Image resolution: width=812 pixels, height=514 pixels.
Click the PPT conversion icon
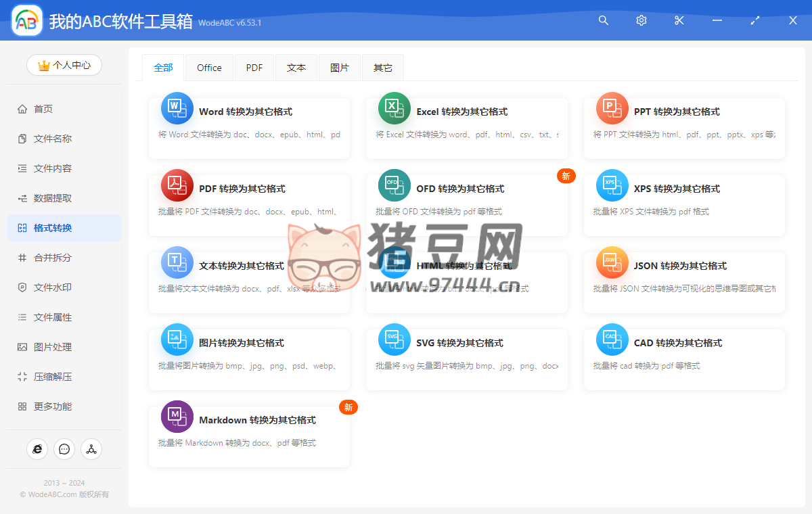click(612, 108)
